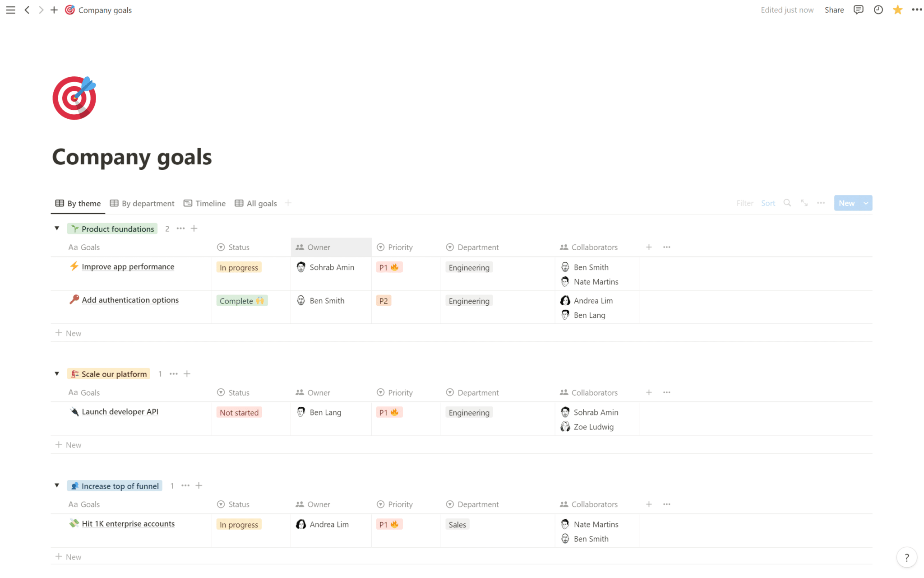This screenshot has height=578, width=924.
Task: Collapse the Increase top of funnel group
Action: tap(57, 485)
